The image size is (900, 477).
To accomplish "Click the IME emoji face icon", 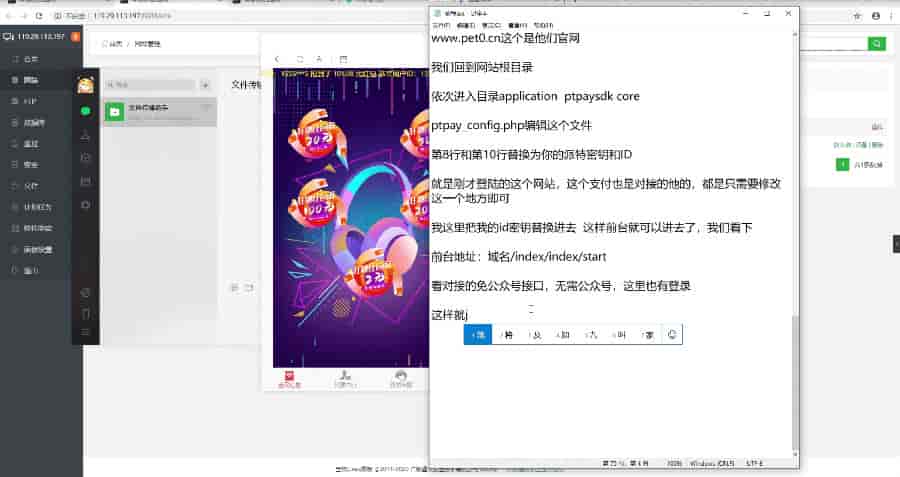I will pyautogui.click(x=672, y=334).
